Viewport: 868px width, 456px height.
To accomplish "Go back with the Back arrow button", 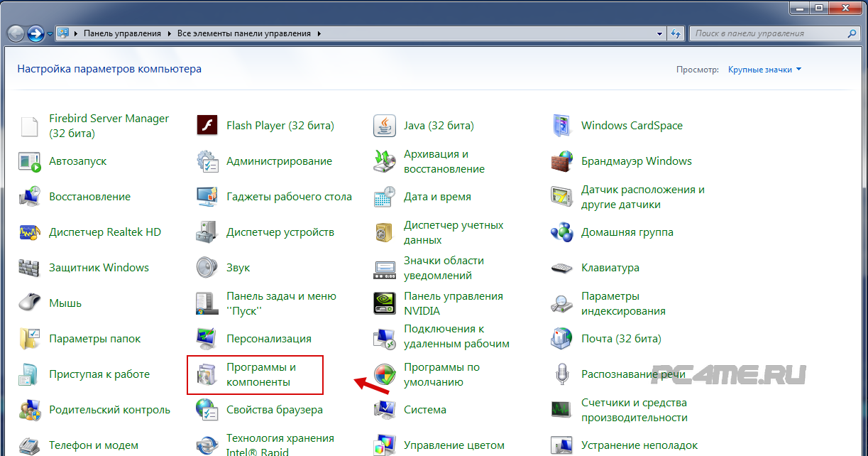I will pos(16,33).
